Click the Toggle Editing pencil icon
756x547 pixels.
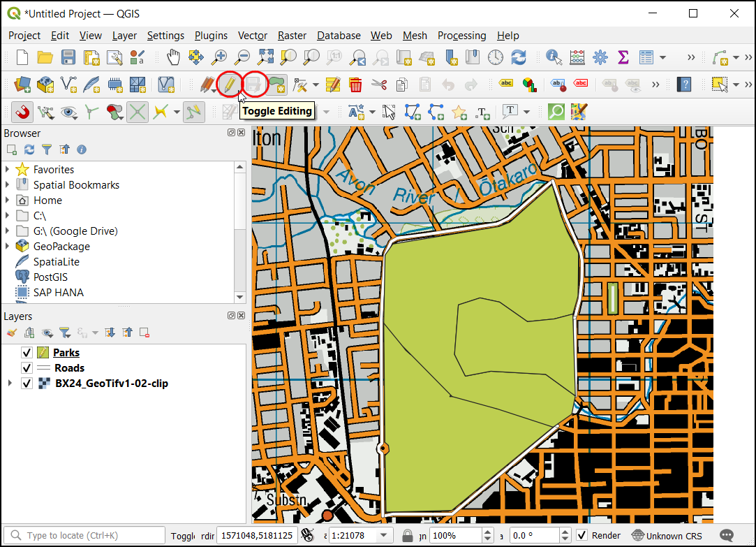[x=228, y=85]
